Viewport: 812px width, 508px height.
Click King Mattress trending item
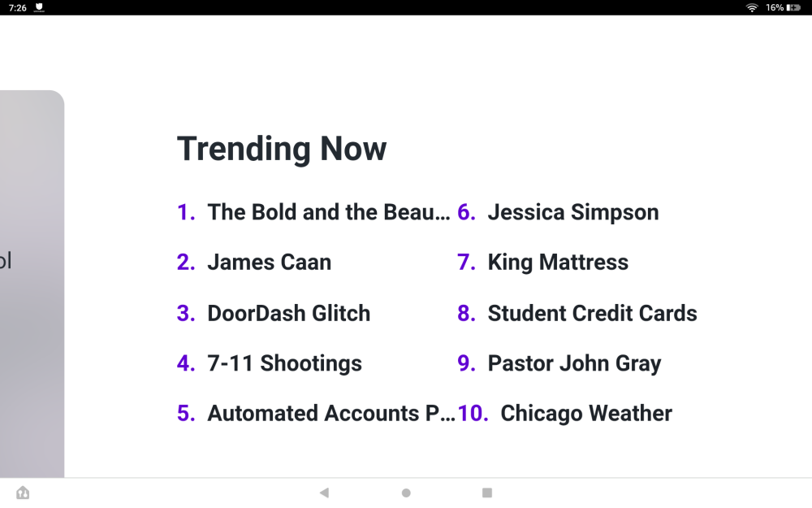[557, 263]
